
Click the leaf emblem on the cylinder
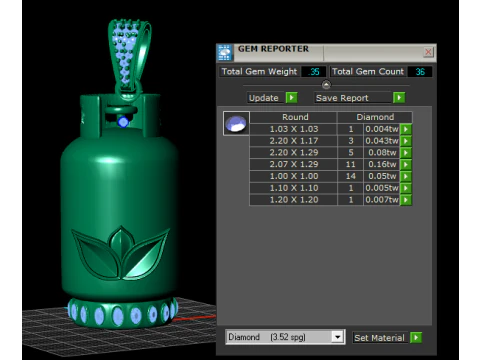coord(121,253)
